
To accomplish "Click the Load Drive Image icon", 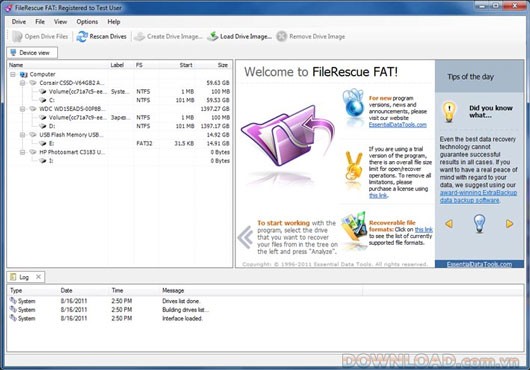I will pyautogui.click(x=213, y=36).
